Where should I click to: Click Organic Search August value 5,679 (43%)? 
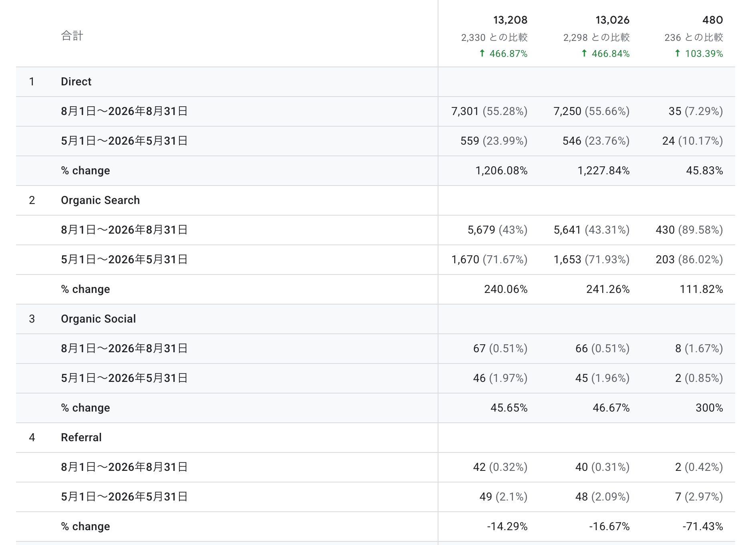[x=497, y=230]
